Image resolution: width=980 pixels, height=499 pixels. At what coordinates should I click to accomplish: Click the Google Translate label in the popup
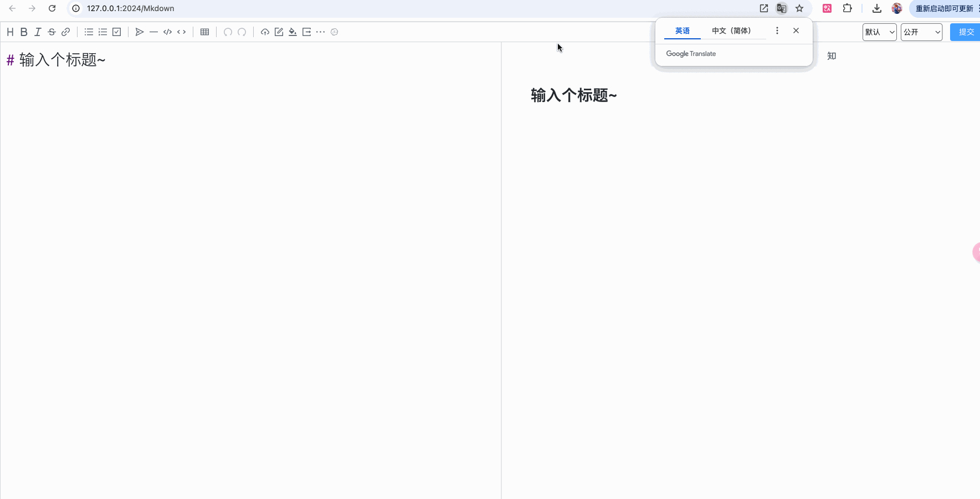click(691, 54)
